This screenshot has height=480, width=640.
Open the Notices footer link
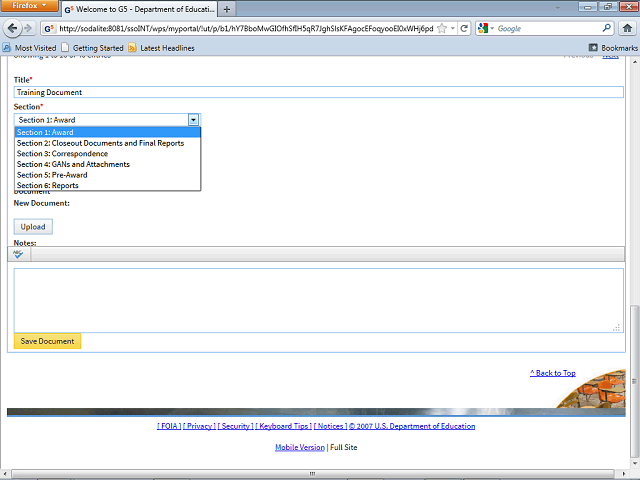pyautogui.click(x=330, y=426)
